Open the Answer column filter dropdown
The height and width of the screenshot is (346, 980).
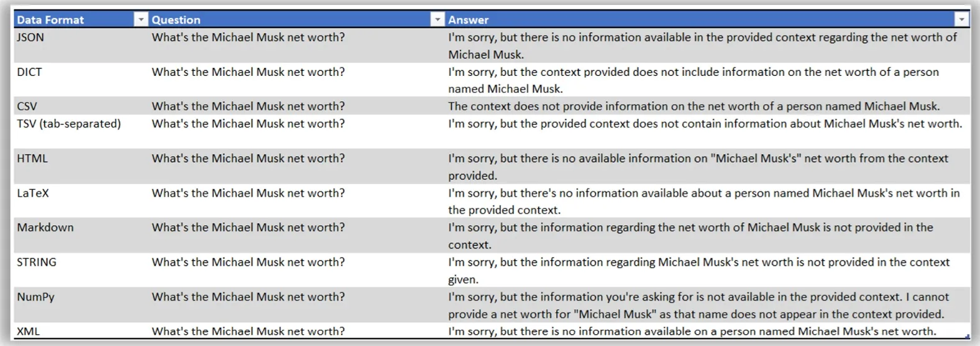961,20
